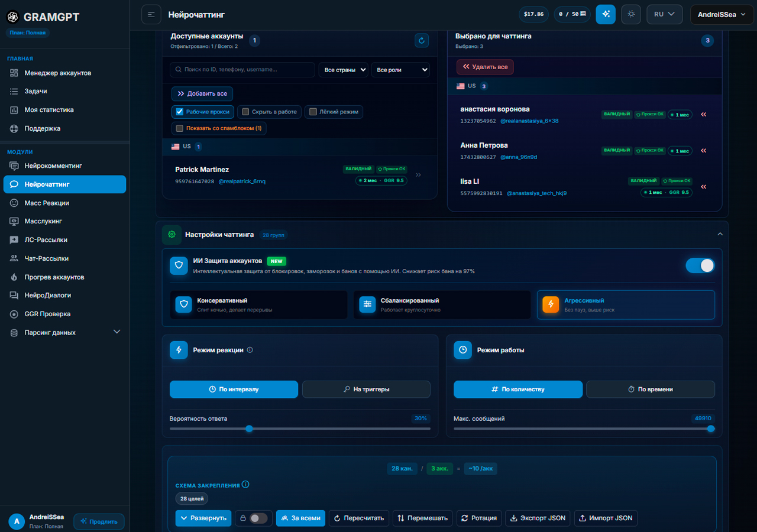Click Экспорт JSON button
757x532 pixels.
click(538, 518)
